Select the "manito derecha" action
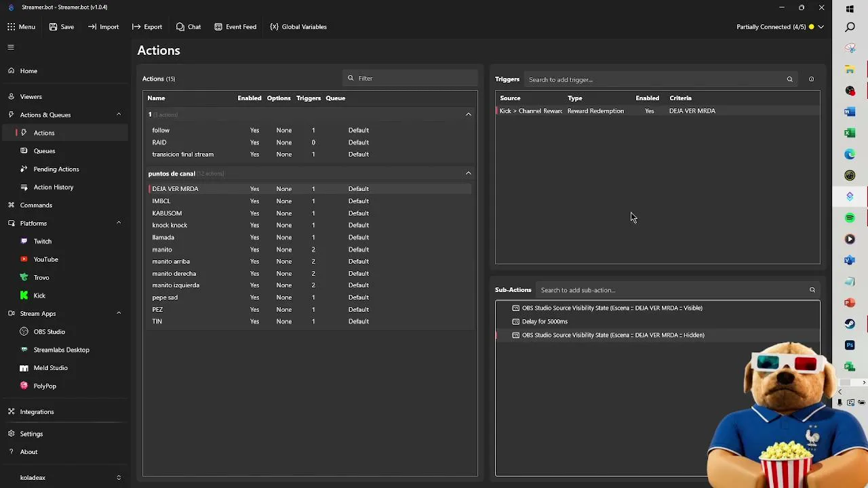Image resolution: width=868 pixels, height=488 pixels. (x=309, y=274)
